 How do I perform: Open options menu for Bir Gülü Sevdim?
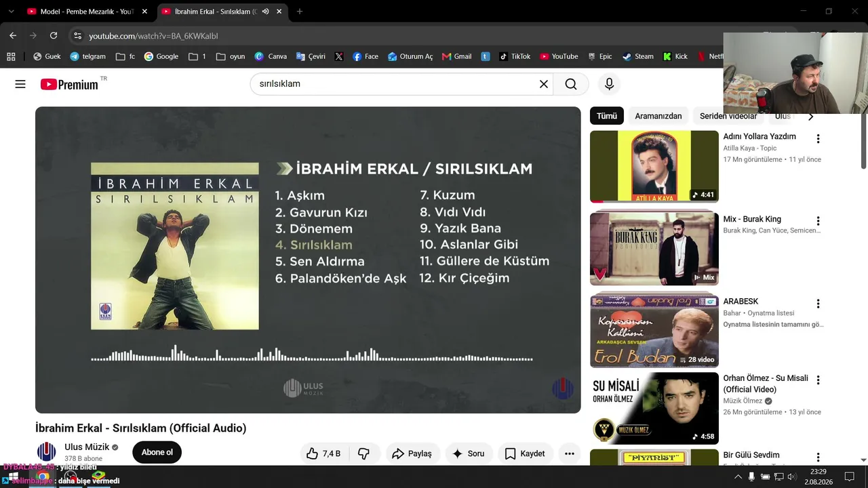[x=818, y=457]
